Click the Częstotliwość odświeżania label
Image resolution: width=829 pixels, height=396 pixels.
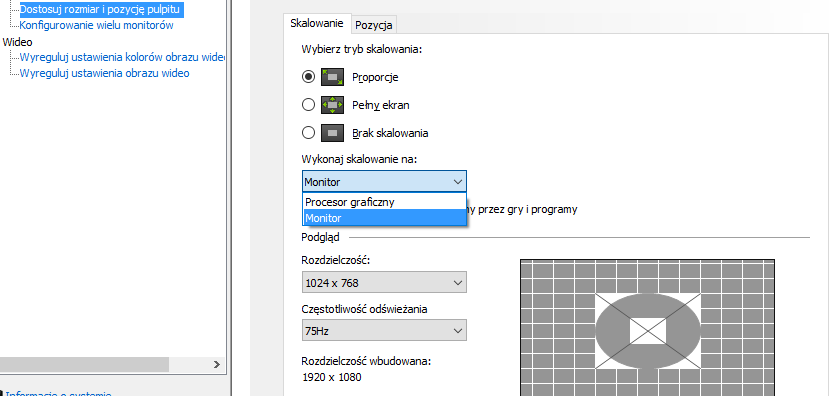pos(364,309)
